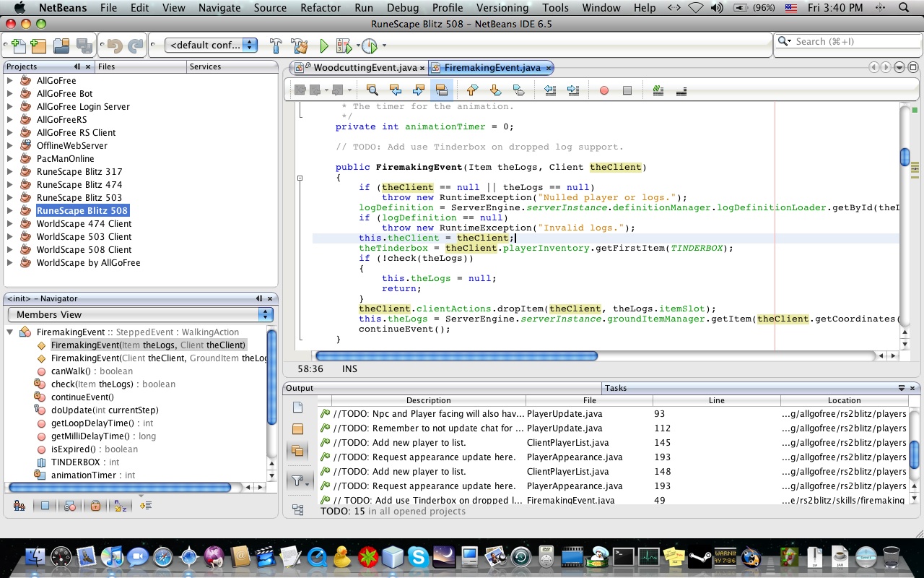Image resolution: width=924 pixels, height=578 pixels.
Task: Open the Members View combo box
Action: tap(140, 314)
